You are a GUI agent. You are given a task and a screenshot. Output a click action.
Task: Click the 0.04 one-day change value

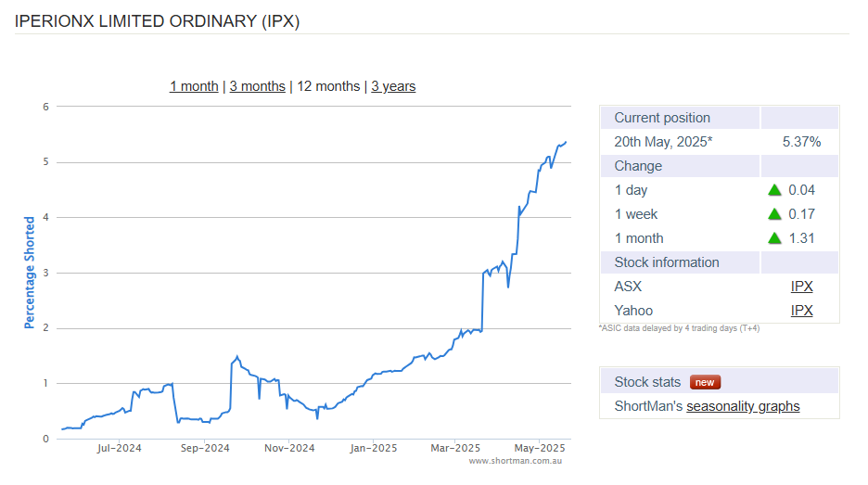click(801, 190)
